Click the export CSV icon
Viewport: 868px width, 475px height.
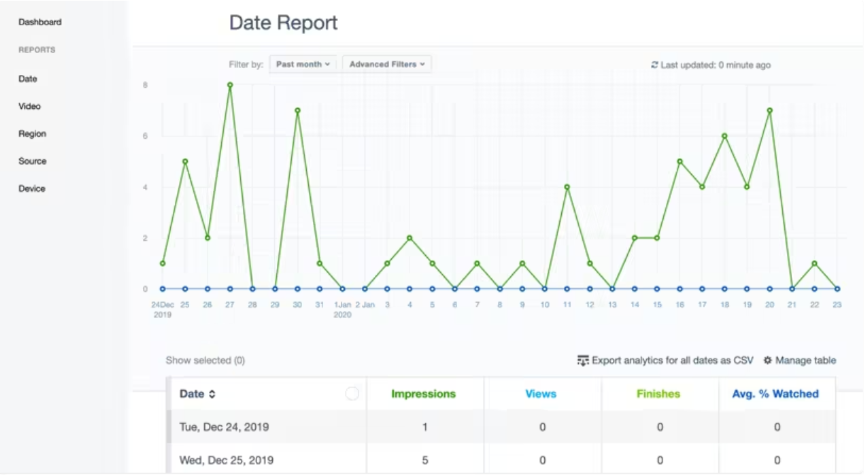582,361
